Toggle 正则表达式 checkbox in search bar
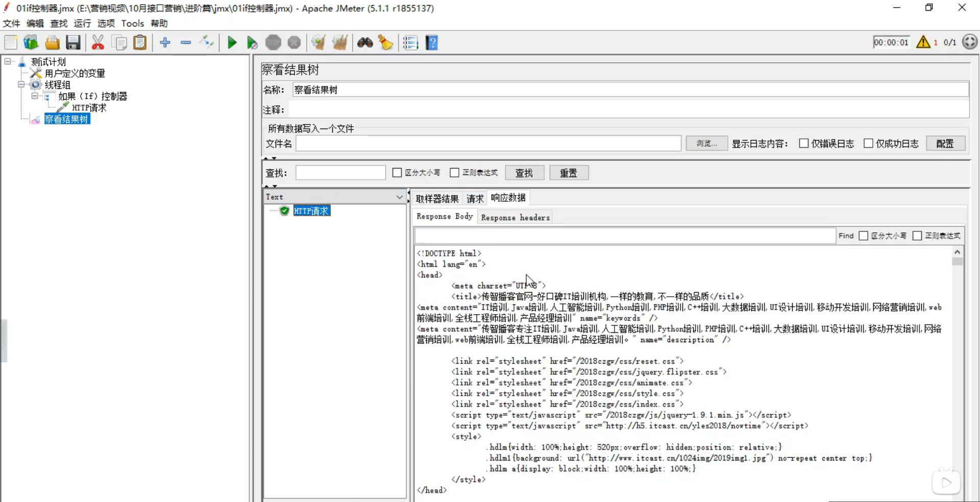980x502 pixels. click(x=454, y=173)
